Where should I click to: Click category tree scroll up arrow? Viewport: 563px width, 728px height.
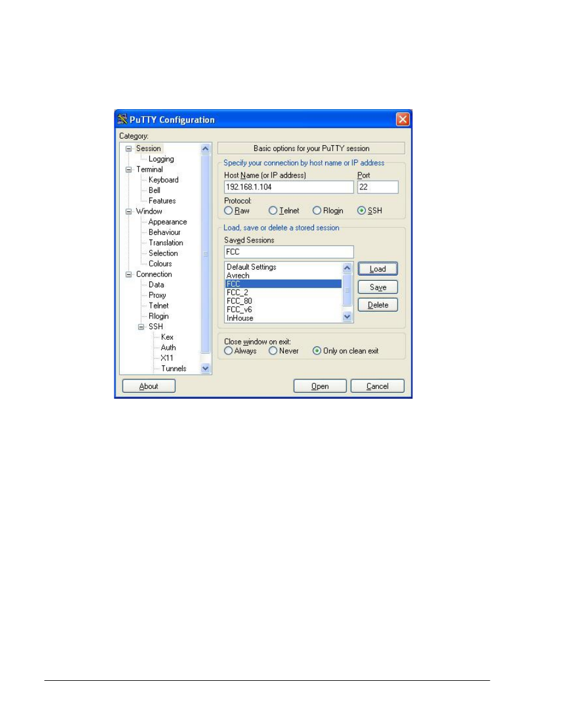[205, 149]
